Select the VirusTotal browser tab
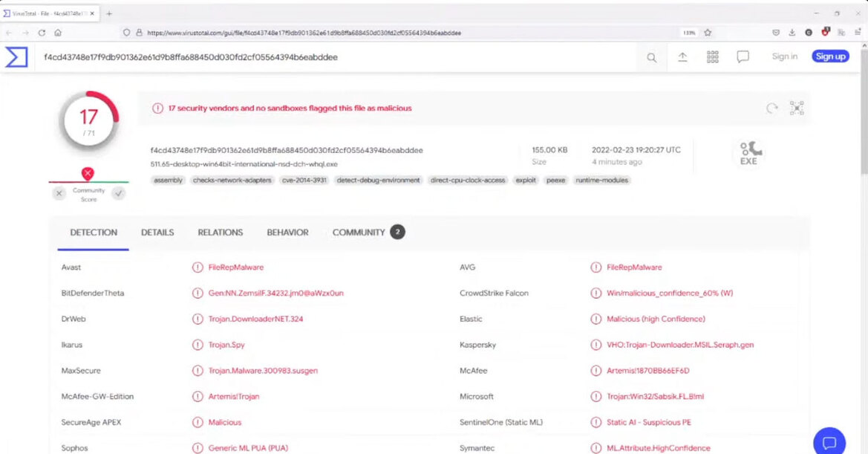This screenshot has height=454, width=868. (50, 13)
